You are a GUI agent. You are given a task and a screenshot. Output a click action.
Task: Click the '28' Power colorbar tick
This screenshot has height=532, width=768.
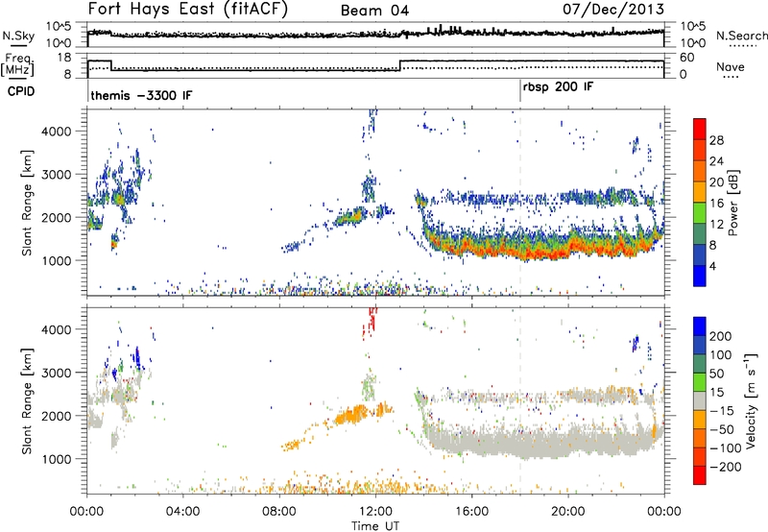click(716, 140)
